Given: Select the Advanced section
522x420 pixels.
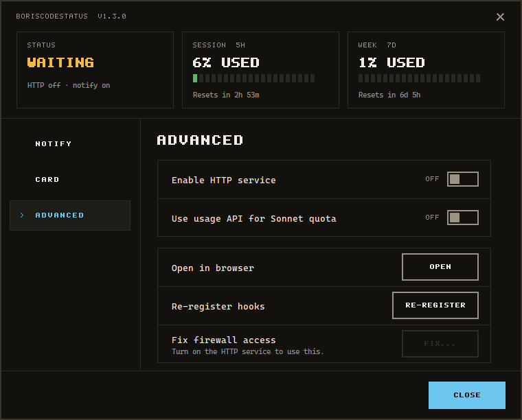Looking at the screenshot, I should (70, 215).
